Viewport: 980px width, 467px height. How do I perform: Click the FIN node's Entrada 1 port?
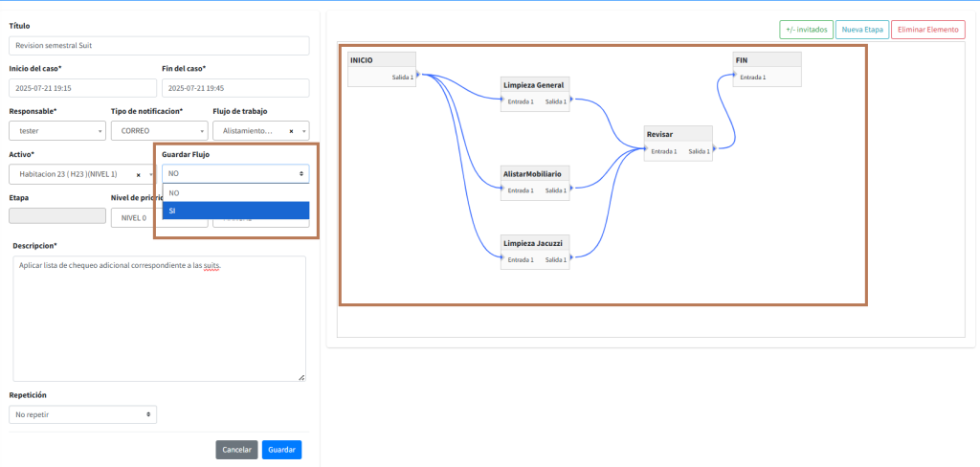(734, 77)
